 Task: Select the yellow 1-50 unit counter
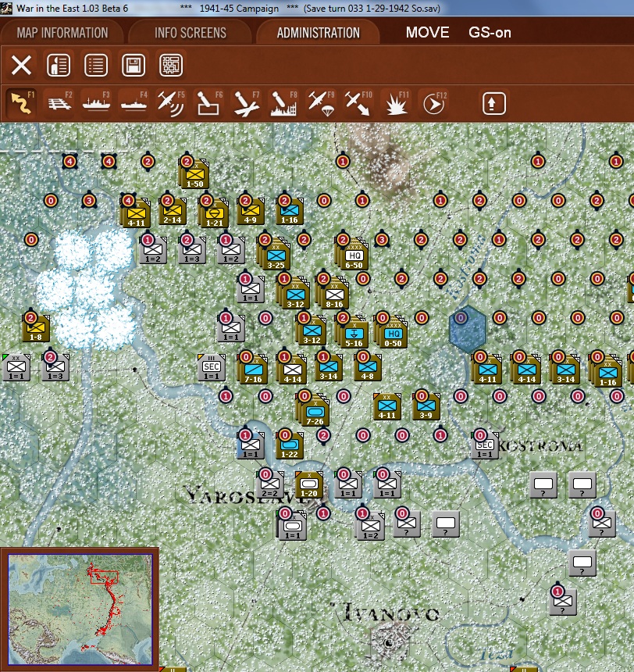pos(194,175)
